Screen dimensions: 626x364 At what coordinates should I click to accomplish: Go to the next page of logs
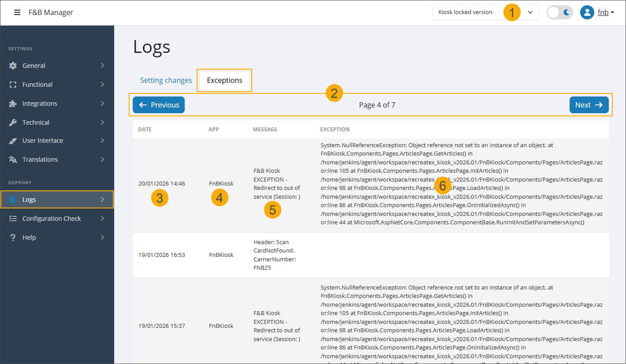(589, 105)
